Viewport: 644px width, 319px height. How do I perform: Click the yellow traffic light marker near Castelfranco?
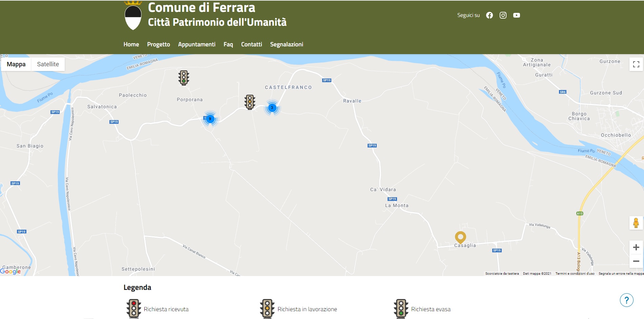pyautogui.click(x=250, y=101)
